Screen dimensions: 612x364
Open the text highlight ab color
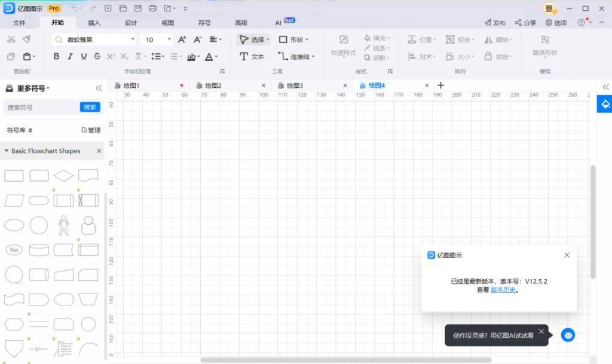193,57
